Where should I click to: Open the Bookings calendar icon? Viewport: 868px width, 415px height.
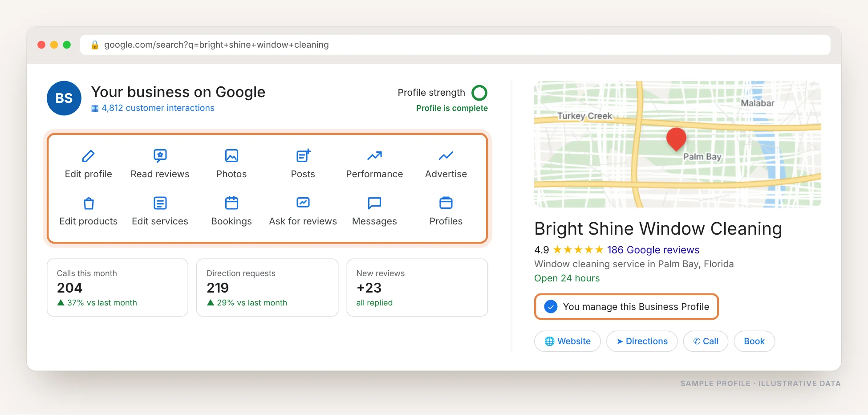pyautogui.click(x=231, y=203)
